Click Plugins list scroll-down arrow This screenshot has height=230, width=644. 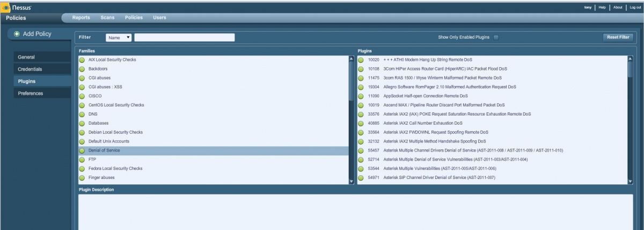click(x=631, y=182)
